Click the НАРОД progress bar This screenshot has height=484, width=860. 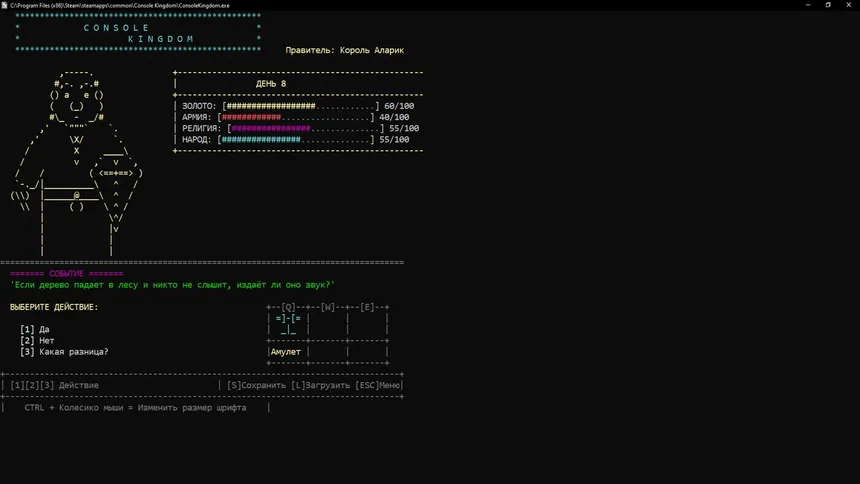pos(296,139)
